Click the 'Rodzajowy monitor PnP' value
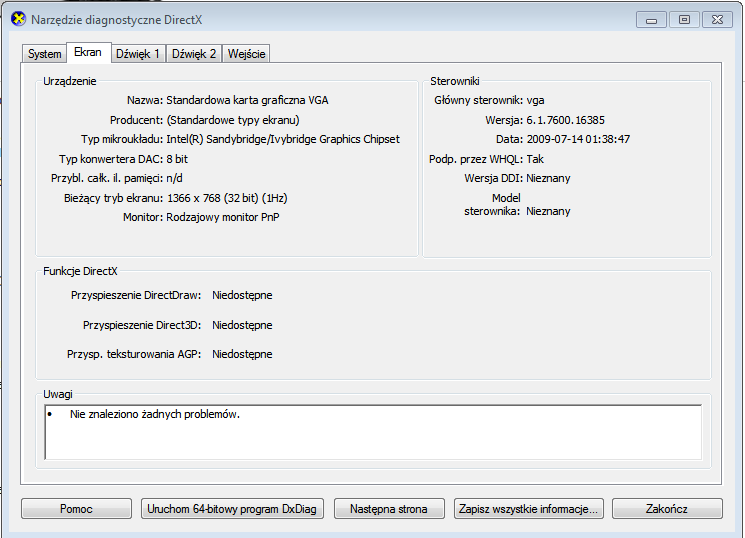 coord(222,217)
